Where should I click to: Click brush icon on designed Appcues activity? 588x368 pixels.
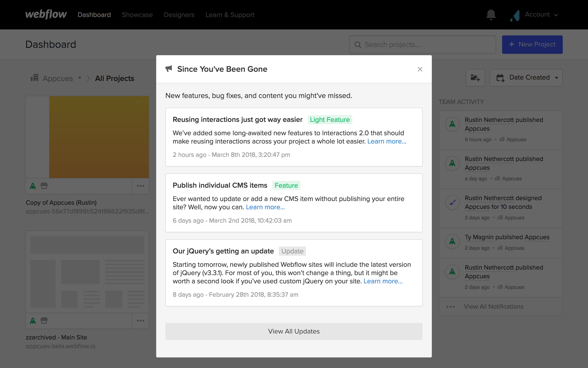[x=452, y=202]
